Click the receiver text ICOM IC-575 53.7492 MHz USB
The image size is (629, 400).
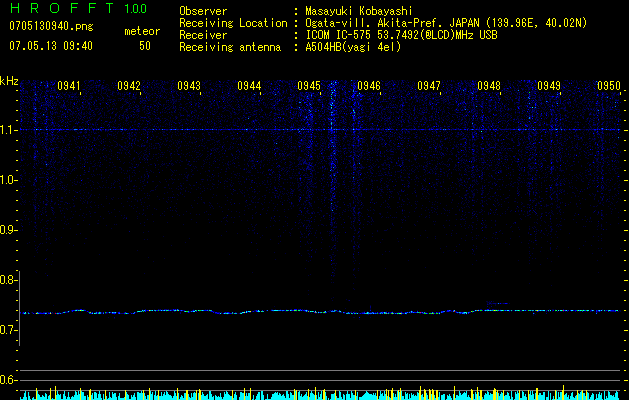pos(401,35)
